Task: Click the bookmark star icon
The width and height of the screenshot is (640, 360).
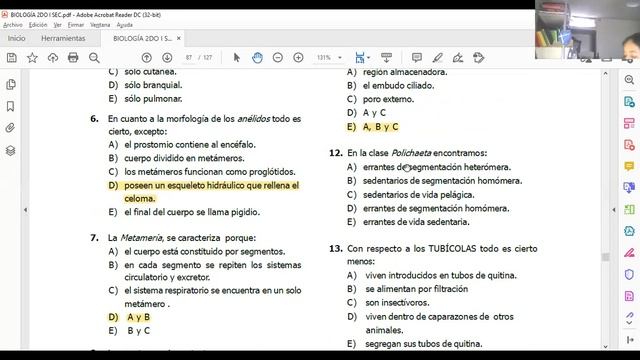Action: click(32, 58)
